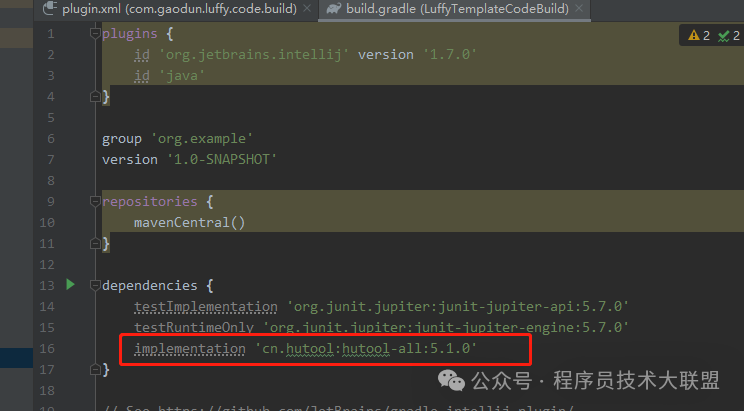Screen dimensions: 744x411
Task: Click the dependencies keyword on line 13
Action: click(149, 285)
